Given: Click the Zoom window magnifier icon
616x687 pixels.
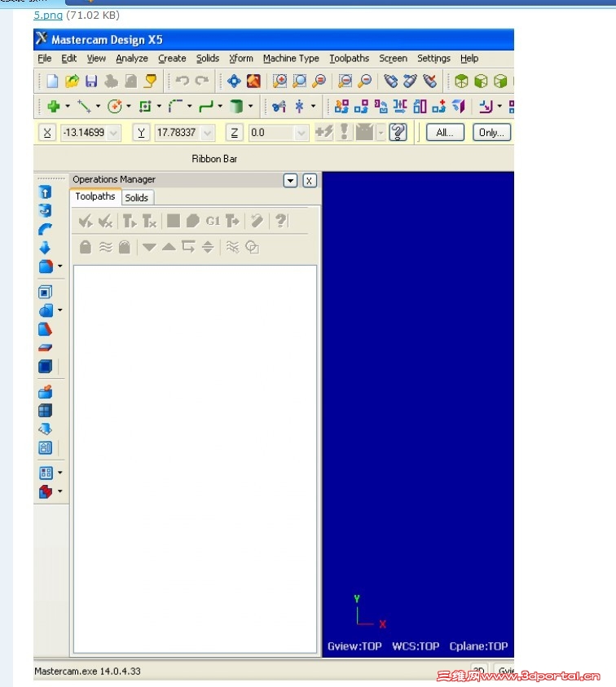Looking at the screenshot, I should tap(279, 81).
